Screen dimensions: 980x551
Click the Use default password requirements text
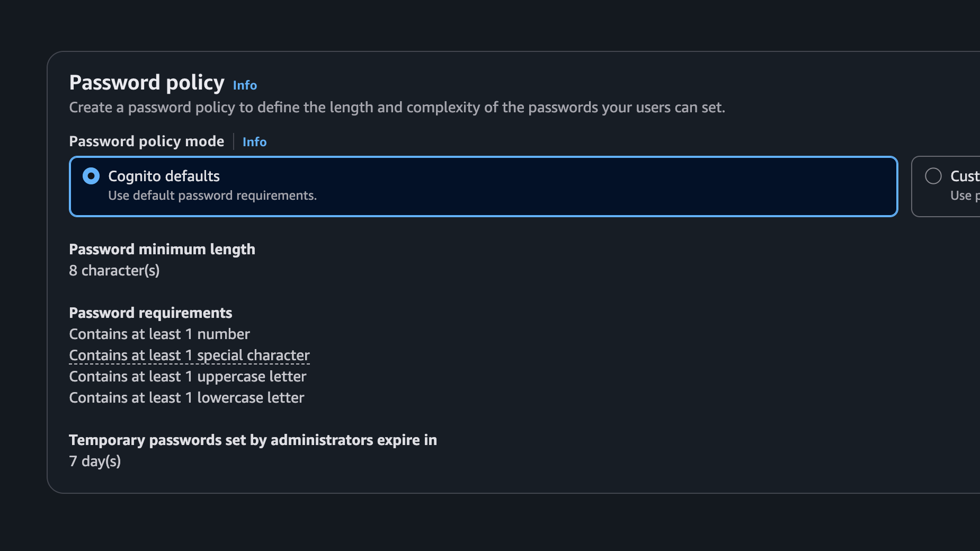pos(212,195)
